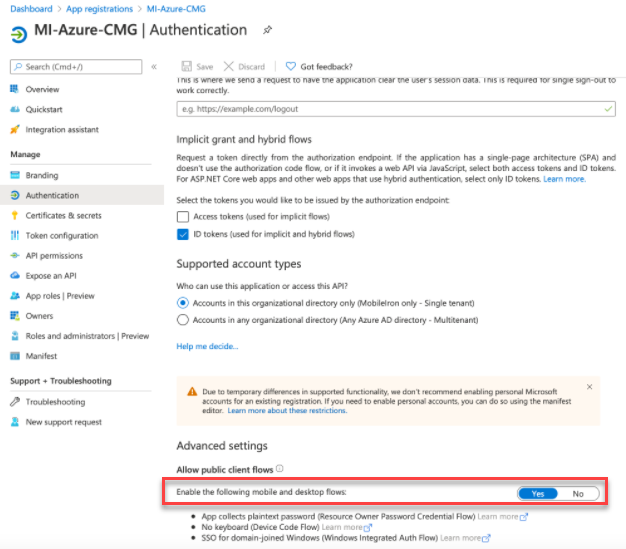Uncheck ID tokens for implicit and hybrid flows

pos(183,234)
